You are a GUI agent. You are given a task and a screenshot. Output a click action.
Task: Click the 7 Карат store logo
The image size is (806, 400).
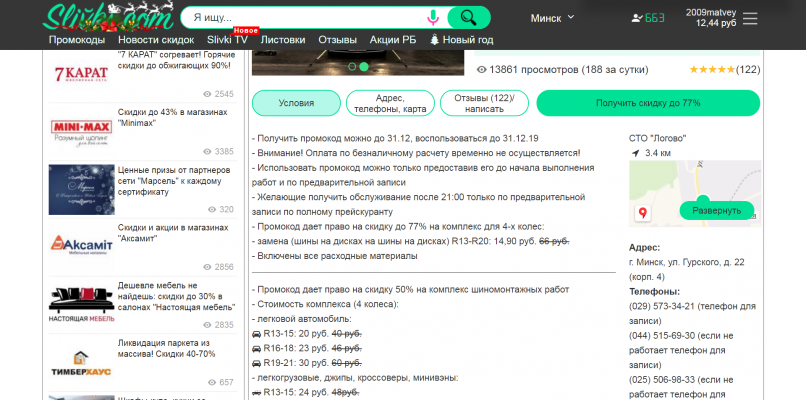80,75
